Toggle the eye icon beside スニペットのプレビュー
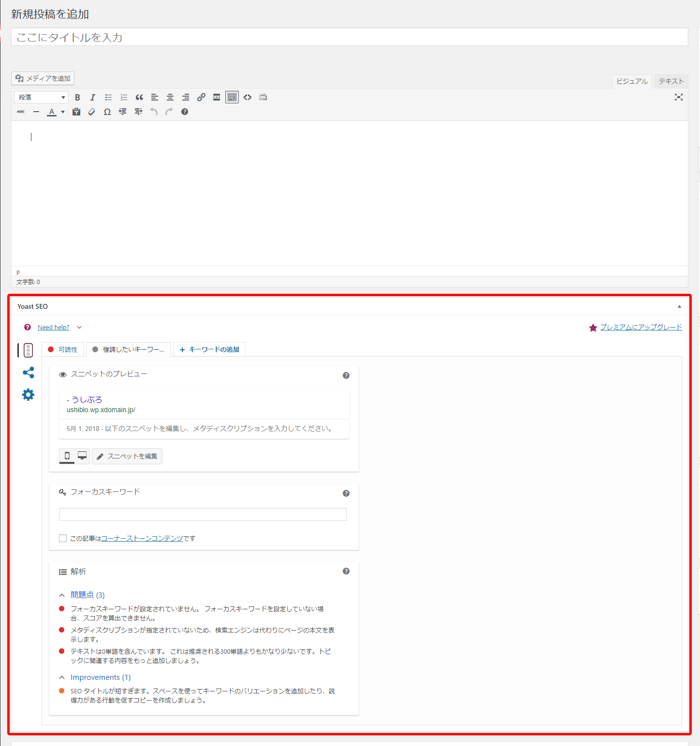700x746 pixels. click(63, 374)
